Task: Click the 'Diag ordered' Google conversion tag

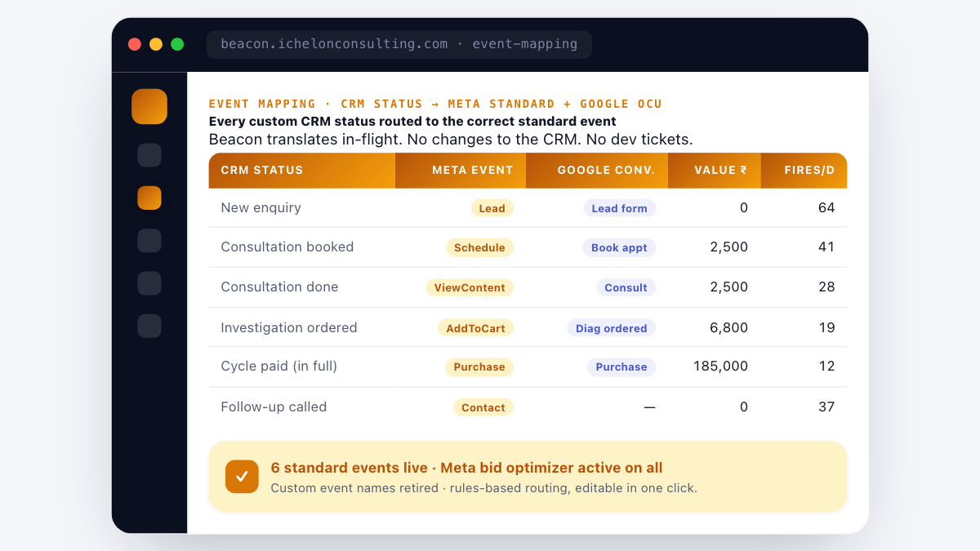Action: (x=611, y=328)
